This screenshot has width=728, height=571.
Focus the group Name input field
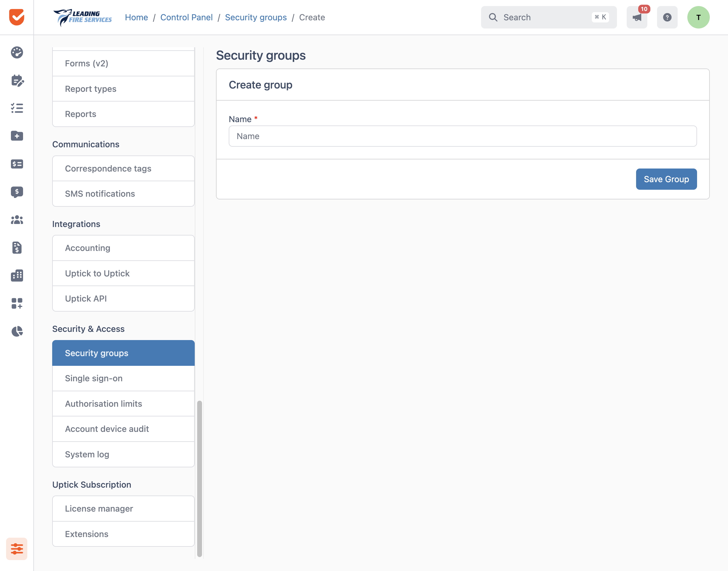tap(463, 136)
